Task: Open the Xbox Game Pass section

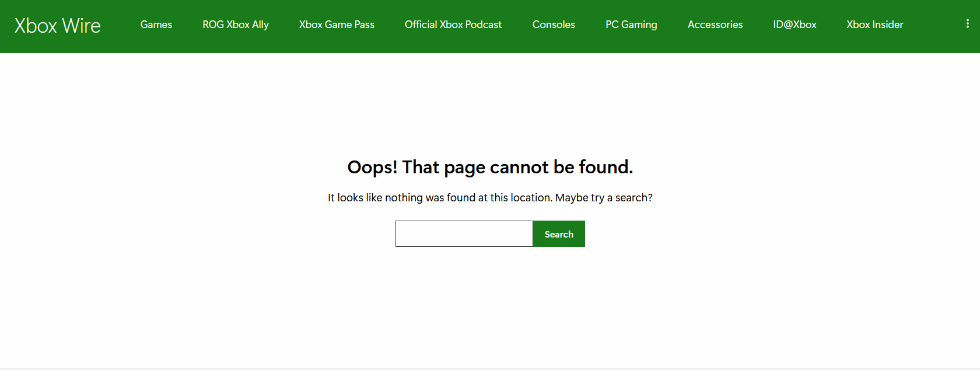Action: coord(337,25)
